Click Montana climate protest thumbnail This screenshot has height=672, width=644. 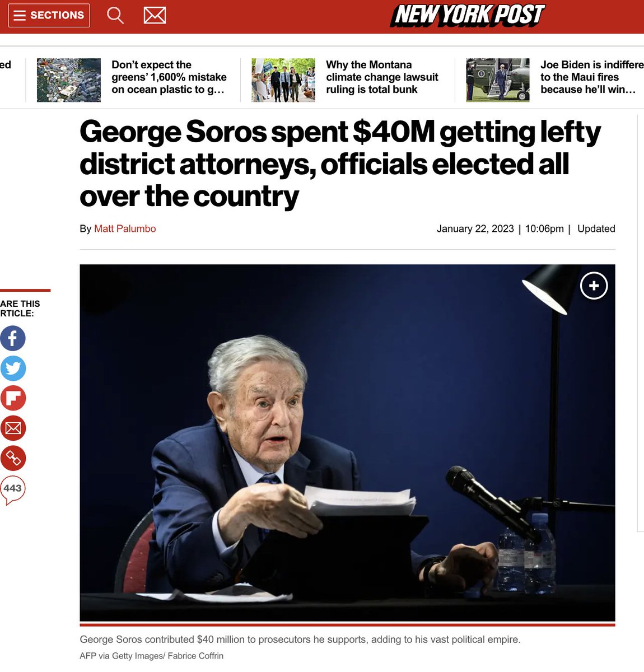(283, 80)
